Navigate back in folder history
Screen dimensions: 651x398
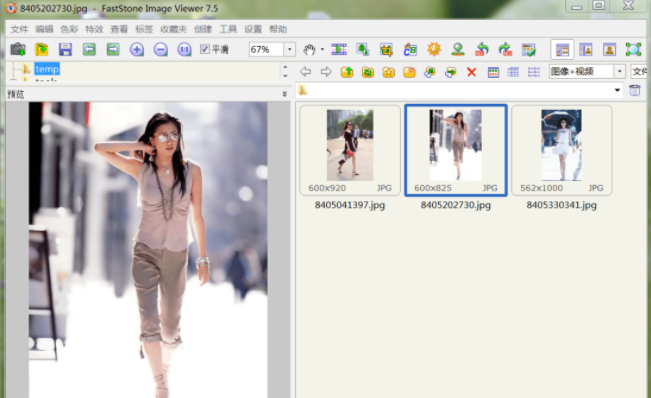[x=306, y=72]
